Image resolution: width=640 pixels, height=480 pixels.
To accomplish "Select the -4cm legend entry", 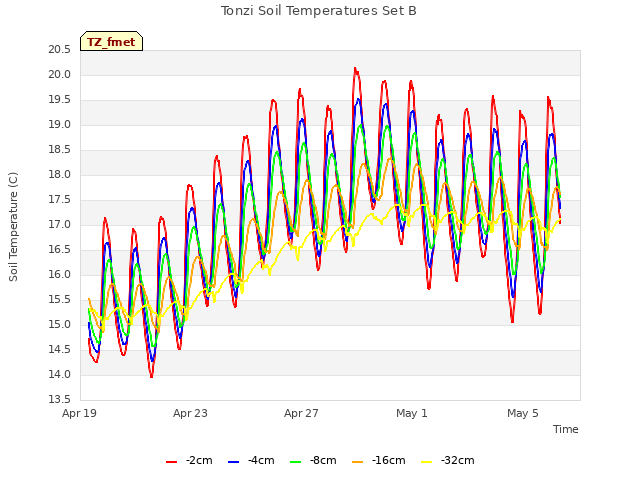I will pyautogui.click(x=251, y=460).
